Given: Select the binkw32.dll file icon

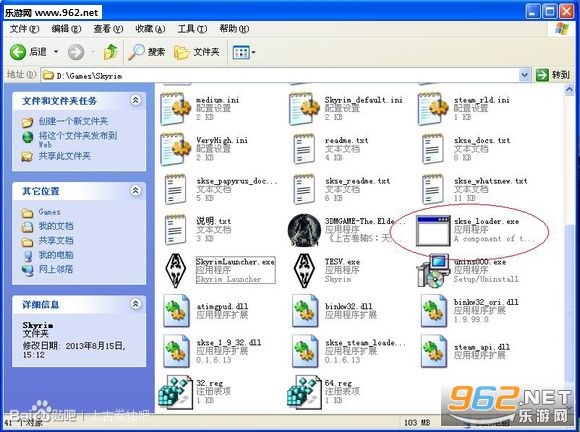Looking at the screenshot, I should coord(305,311).
